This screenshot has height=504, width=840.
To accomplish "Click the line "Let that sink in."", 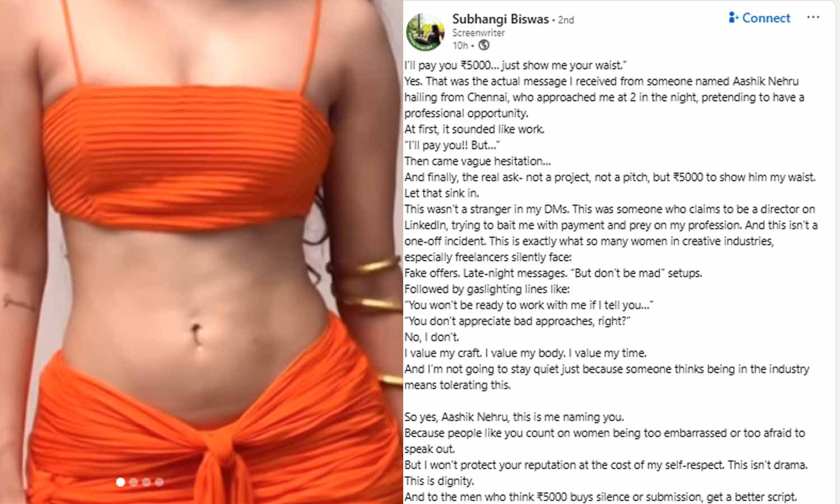I will tap(442, 193).
